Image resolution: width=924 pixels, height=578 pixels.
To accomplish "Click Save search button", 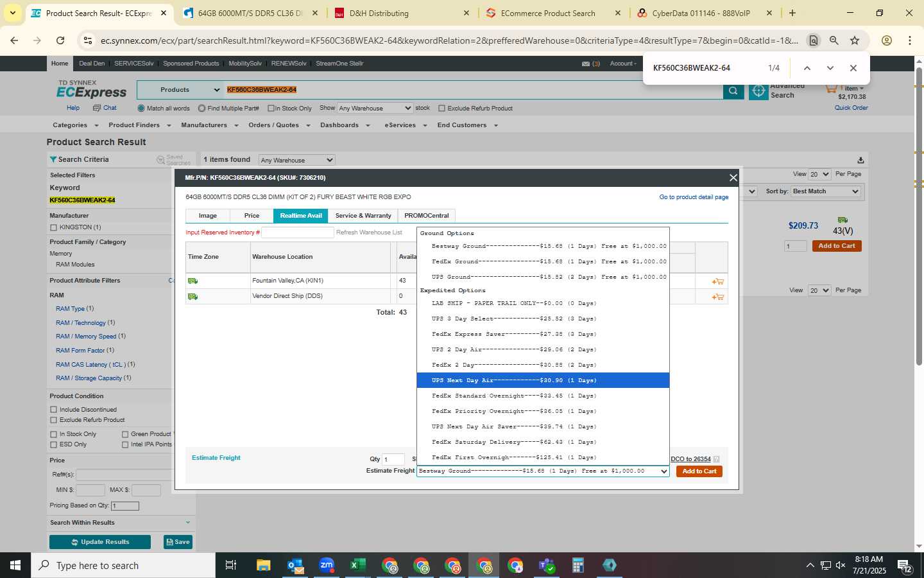I will pyautogui.click(x=178, y=542).
